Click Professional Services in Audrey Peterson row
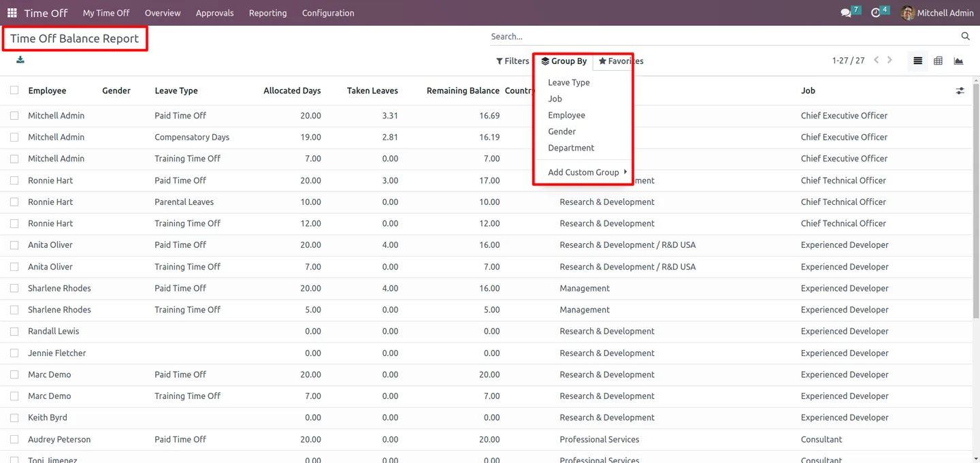Viewport: 980px width, 463px height. coord(600,440)
